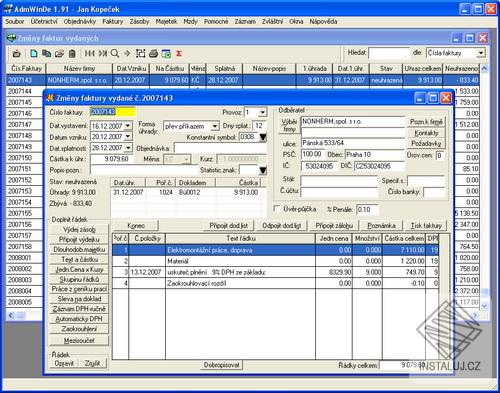Click the Zaokrouhlení button
500x393 pixels.
79,329
